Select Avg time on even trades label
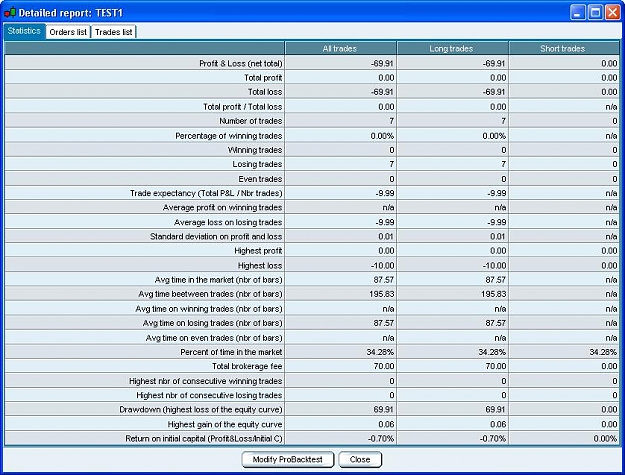 click(214, 338)
